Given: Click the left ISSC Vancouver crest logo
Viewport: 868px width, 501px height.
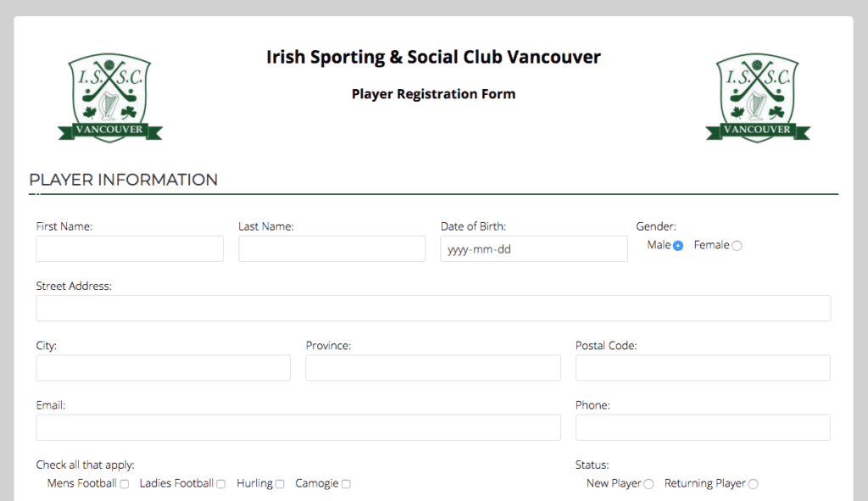Looking at the screenshot, I should [x=109, y=97].
